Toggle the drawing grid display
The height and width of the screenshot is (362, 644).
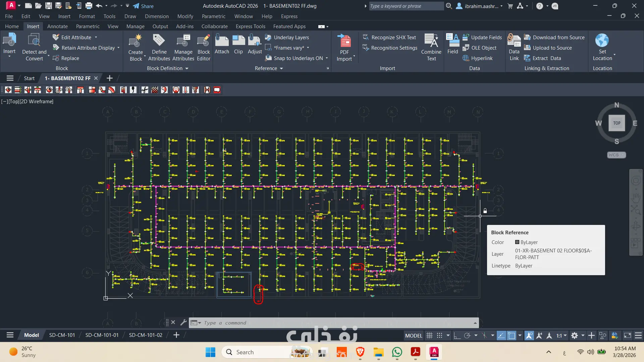[x=429, y=336]
